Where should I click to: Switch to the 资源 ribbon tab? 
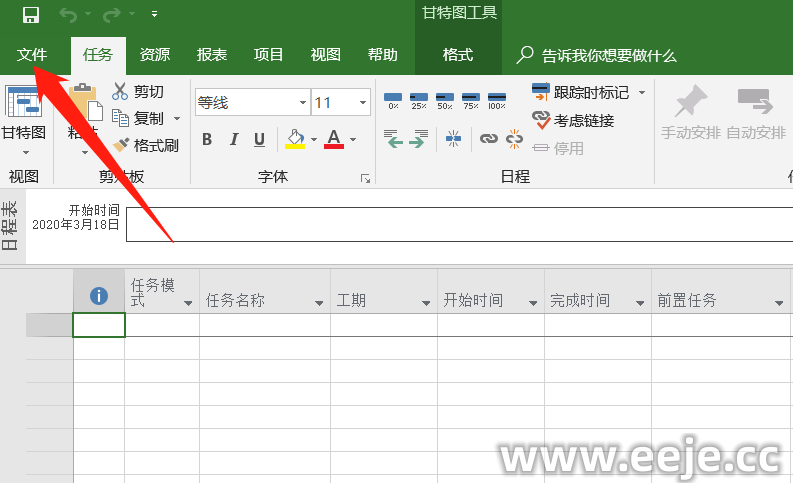pyautogui.click(x=154, y=55)
